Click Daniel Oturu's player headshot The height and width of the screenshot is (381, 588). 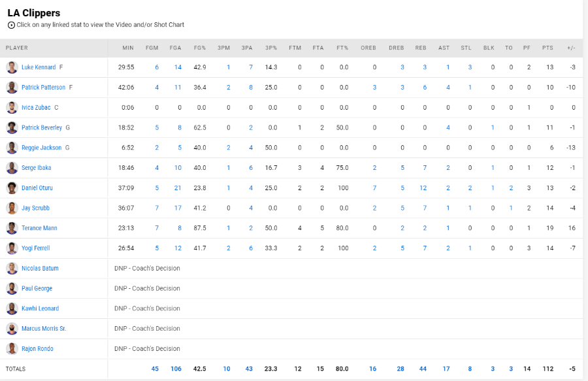click(x=12, y=188)
